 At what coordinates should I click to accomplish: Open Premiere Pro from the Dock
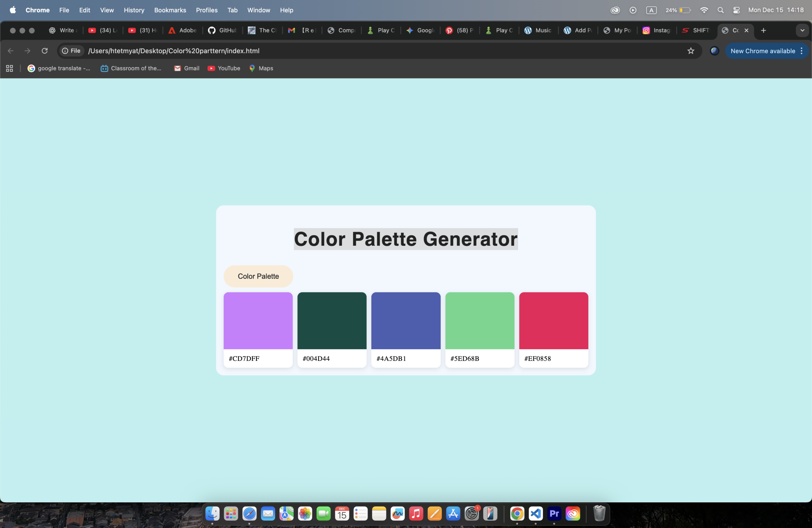coord(554,513)
